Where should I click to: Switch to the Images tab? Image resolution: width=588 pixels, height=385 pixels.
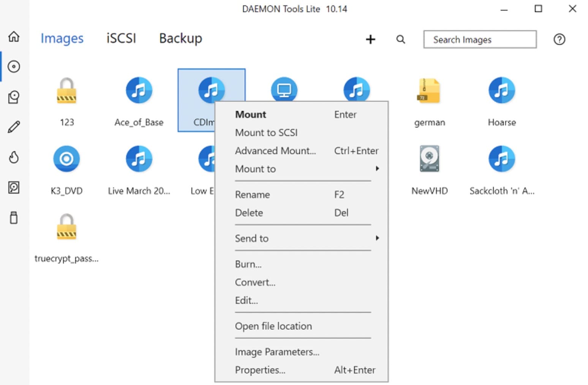62,38
